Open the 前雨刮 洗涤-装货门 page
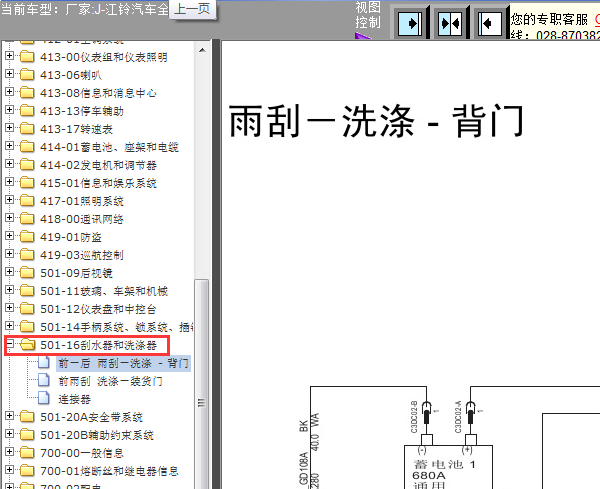Viewport: 600px width, 489px height. tap(110, 381)
